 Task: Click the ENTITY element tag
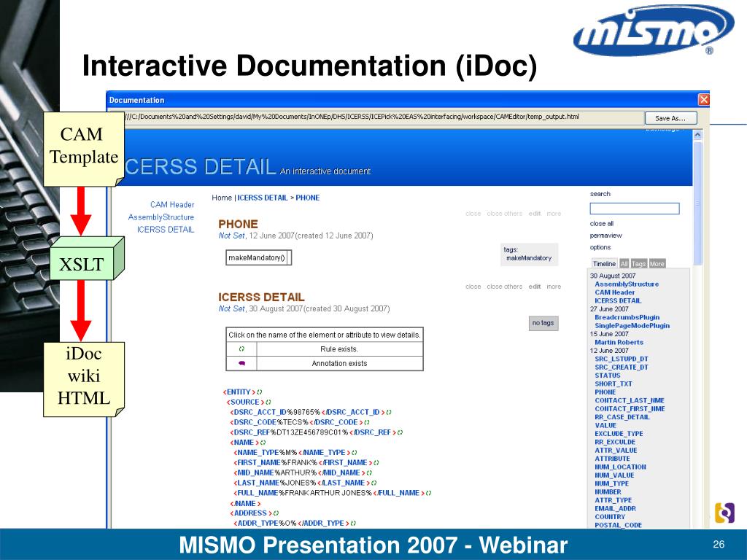coord(239,392)
